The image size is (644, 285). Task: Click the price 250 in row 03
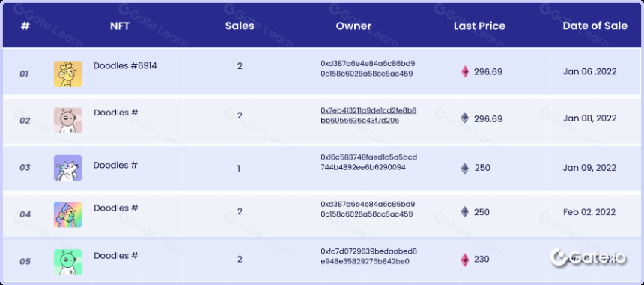coord(482,168)
